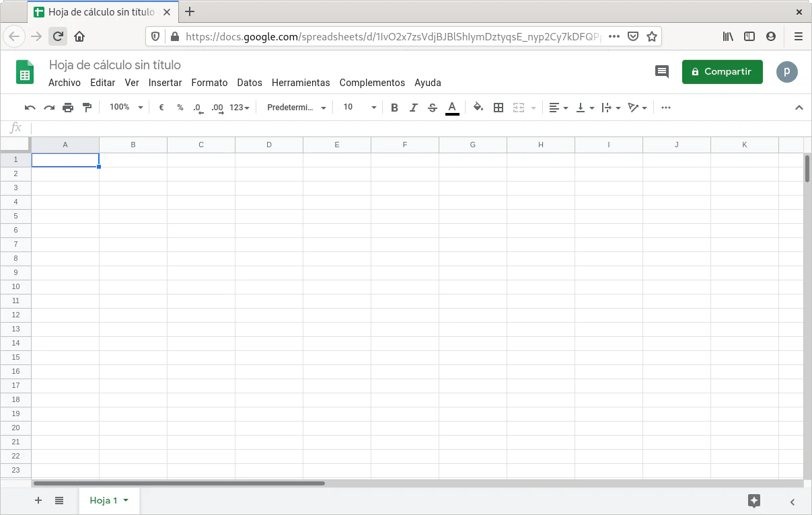
Task: Toggle strikethrough formatting
Action: tap(433, 108)
